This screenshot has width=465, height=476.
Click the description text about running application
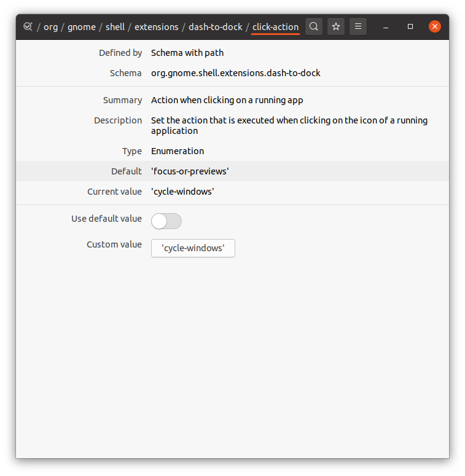click(x=289, y=126)
